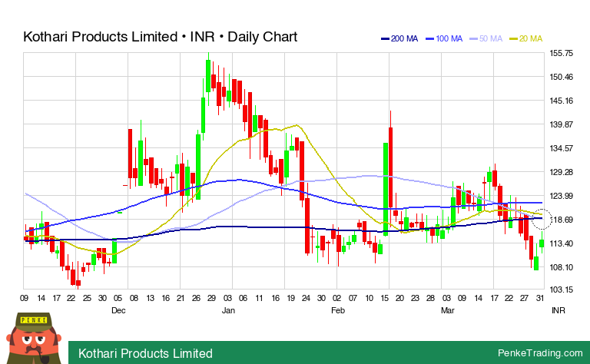Select the 139.87 price axis label
The height and width of the screenshot is (364, 590).
click(562, 124)
